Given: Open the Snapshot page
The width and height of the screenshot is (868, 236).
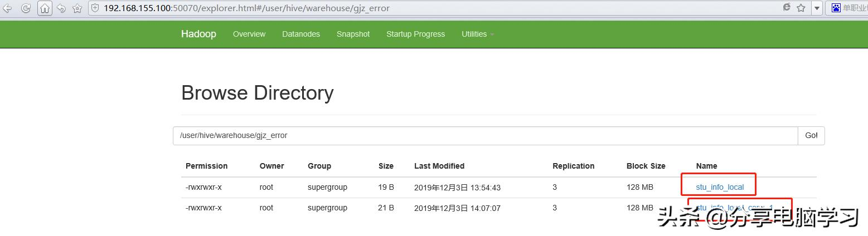Looking at the screenshot, I should [x=353, y=34].
